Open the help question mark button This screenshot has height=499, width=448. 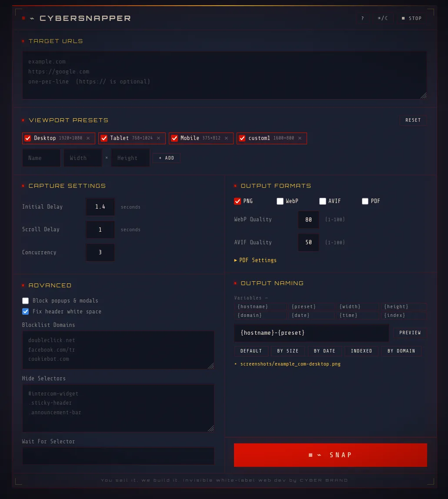click(x=363, y=18)
